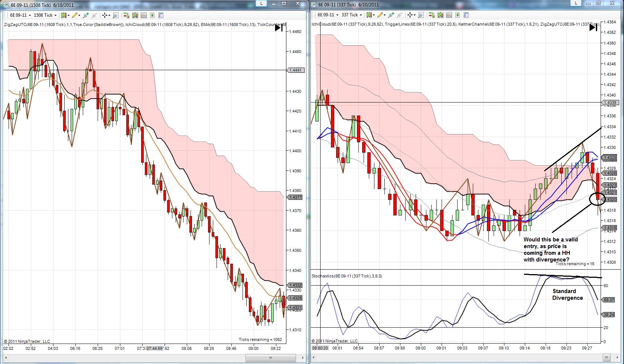Screen dimensions: 624x364
Task: Click the boxed candlesticks icon in the 1508 Tick window
Action: tap(135, 15)
